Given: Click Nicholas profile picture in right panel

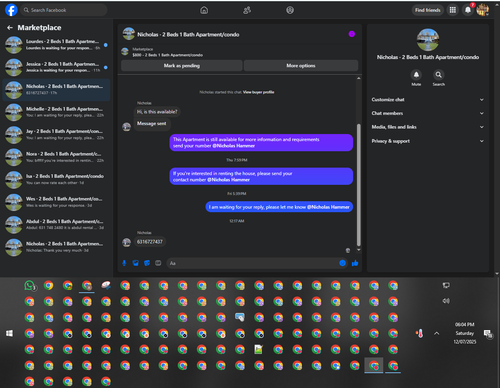Looking at the screenshot, I should (428, 40).
